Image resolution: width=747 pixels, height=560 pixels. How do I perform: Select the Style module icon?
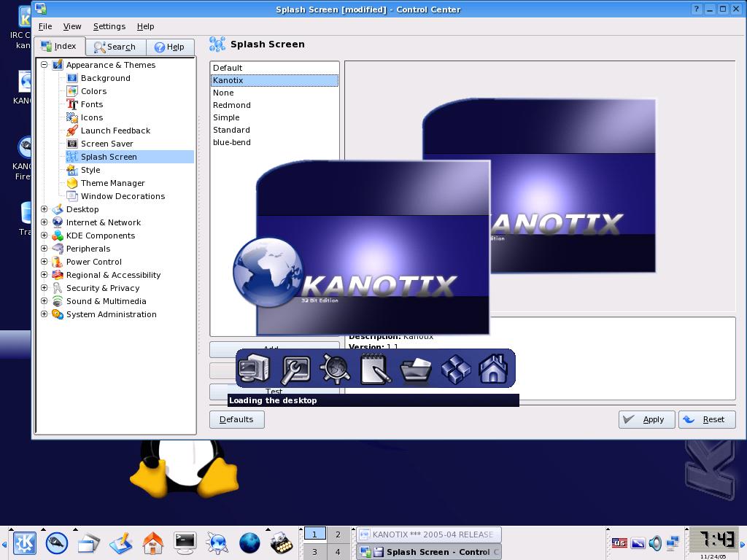click(x=72, y=170)
